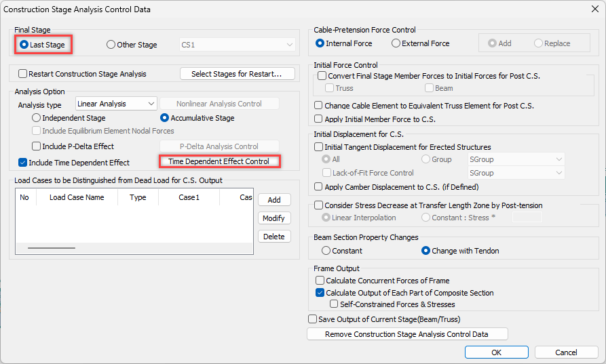606x364 pixels.
Task: Confirm the dialog with OK
Action: pyautogui.click(x=496, y=352)
